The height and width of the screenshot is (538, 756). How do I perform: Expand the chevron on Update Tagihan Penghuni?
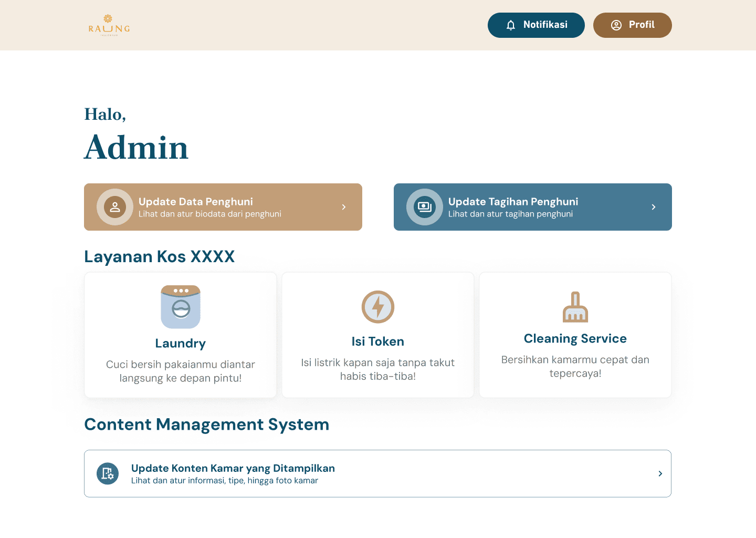point(654,207)
